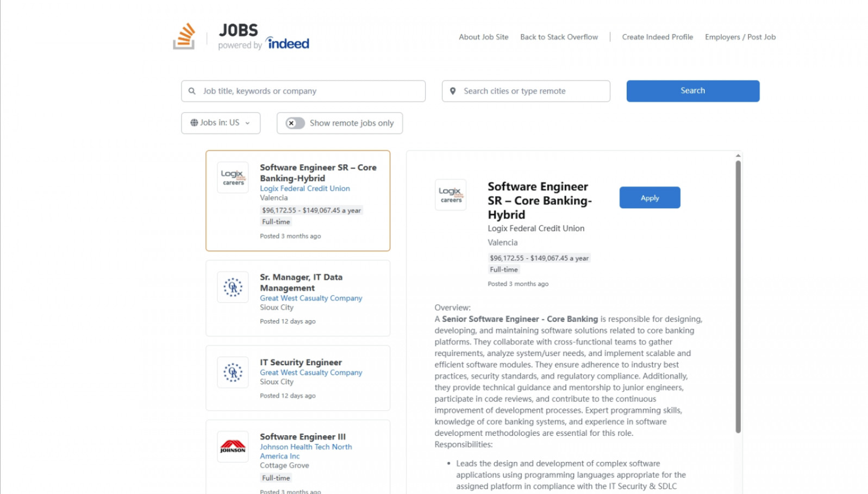Click Great West Casualty logo on IT Security Engineer card
Screen dimensions: 868x494
[233, 372]
